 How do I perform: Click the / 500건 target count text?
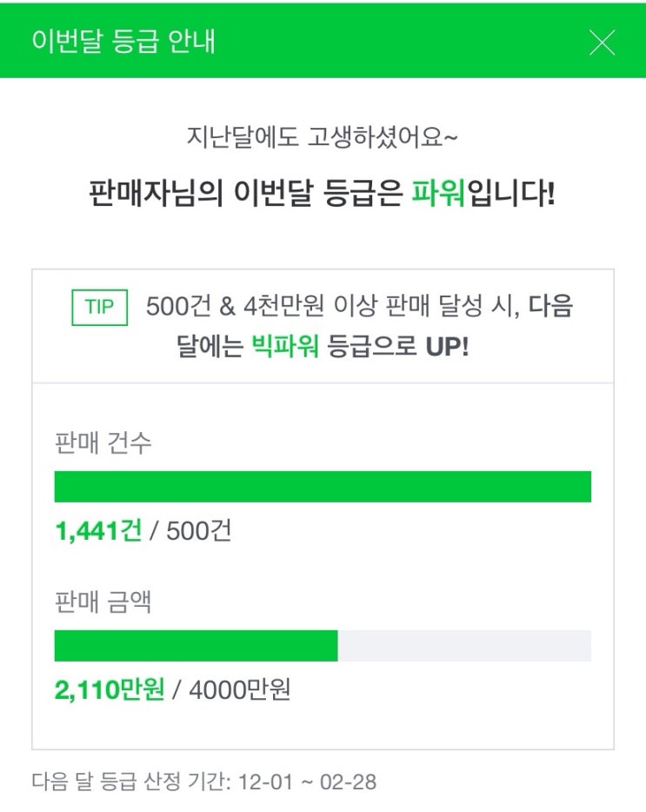point(191,531)
